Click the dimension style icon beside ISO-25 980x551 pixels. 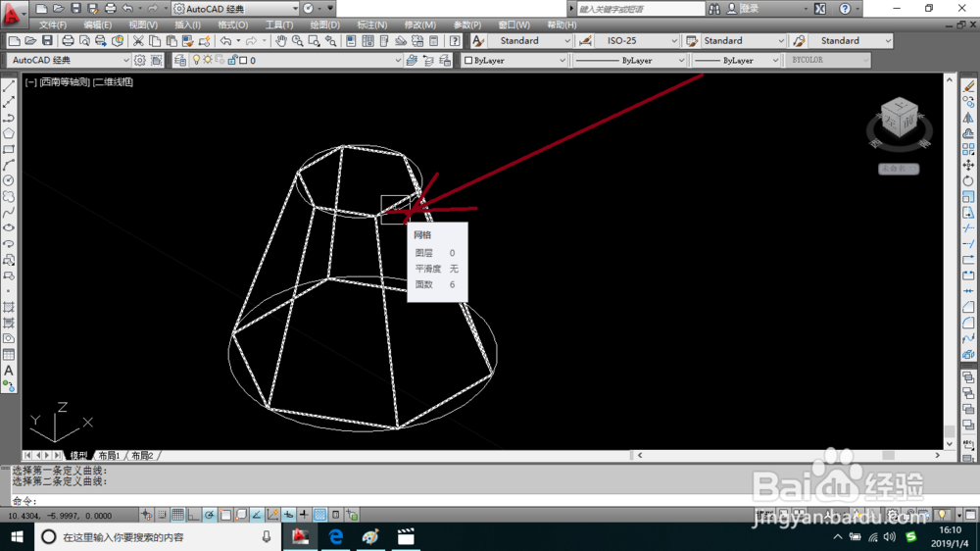click(586, 41)
